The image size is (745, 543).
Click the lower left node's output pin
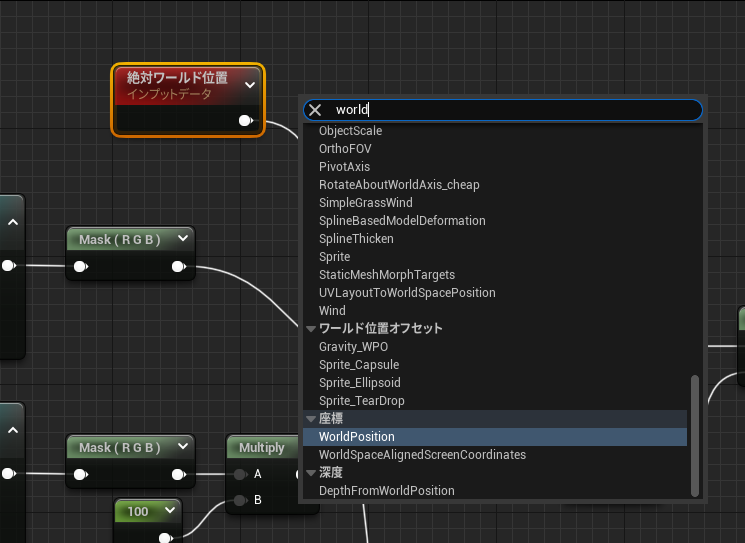point(9,474)
